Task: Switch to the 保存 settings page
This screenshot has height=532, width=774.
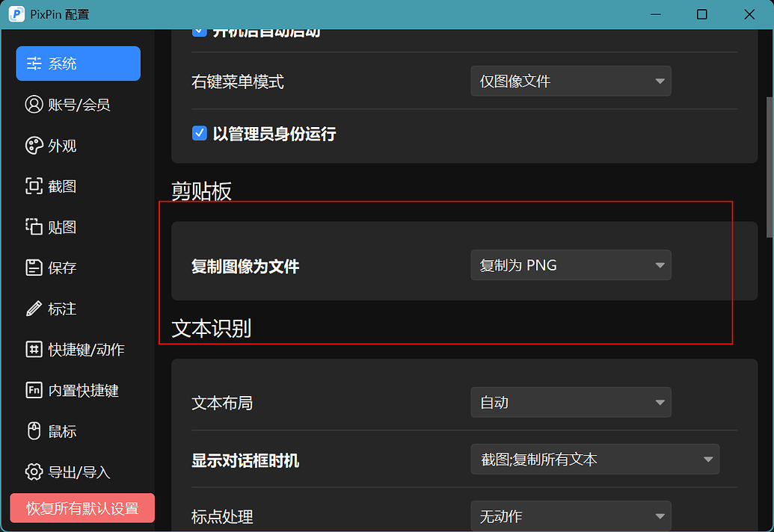Action: (x=78, y=267)
